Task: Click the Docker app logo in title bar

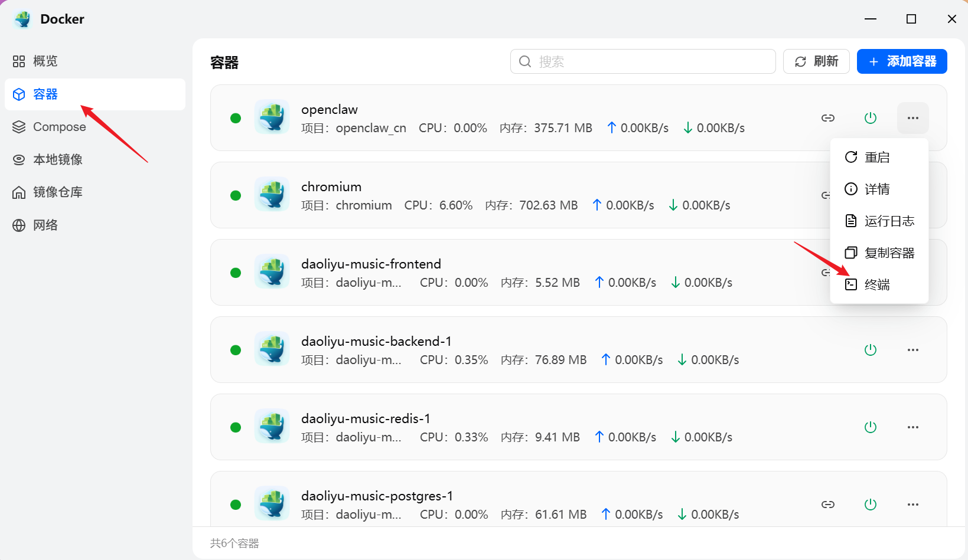Action: click(22, 19)
